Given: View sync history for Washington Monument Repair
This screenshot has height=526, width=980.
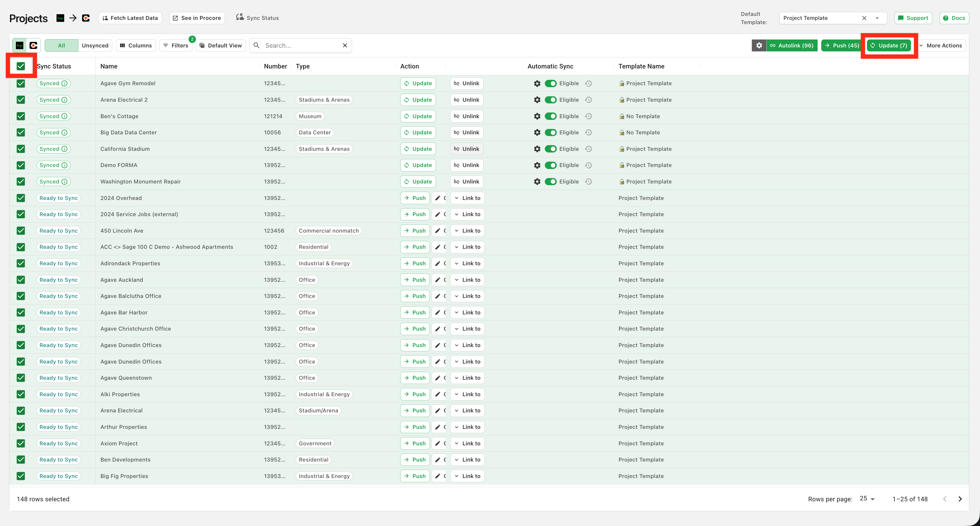Looking at the screenshot, I should coord(589,182).
